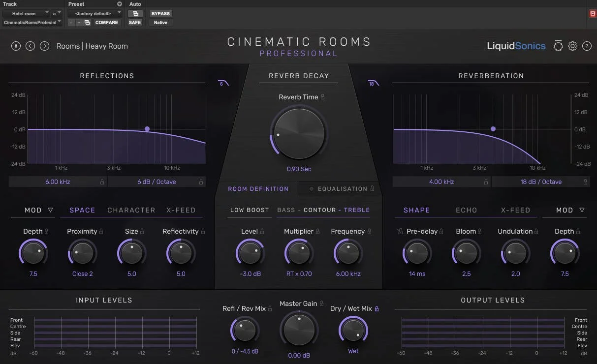Open the factory default preset dropdown
This screenshot has width=597, height=364.
[95, 13]
